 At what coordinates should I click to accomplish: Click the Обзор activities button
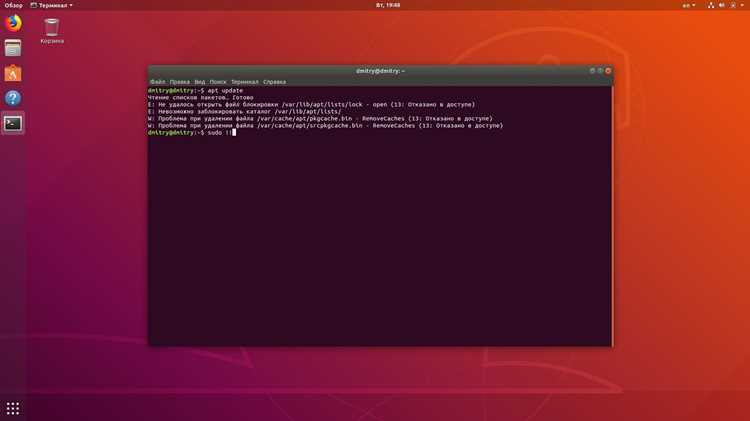pyautogui.click(x=13, y=5)
